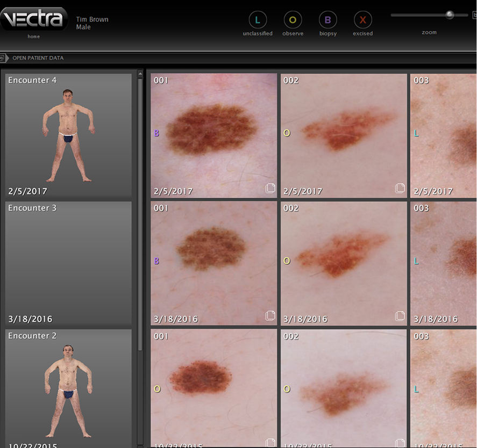
Task: Click the encounter list vertical scrollbar
Action: click(140, 215)
